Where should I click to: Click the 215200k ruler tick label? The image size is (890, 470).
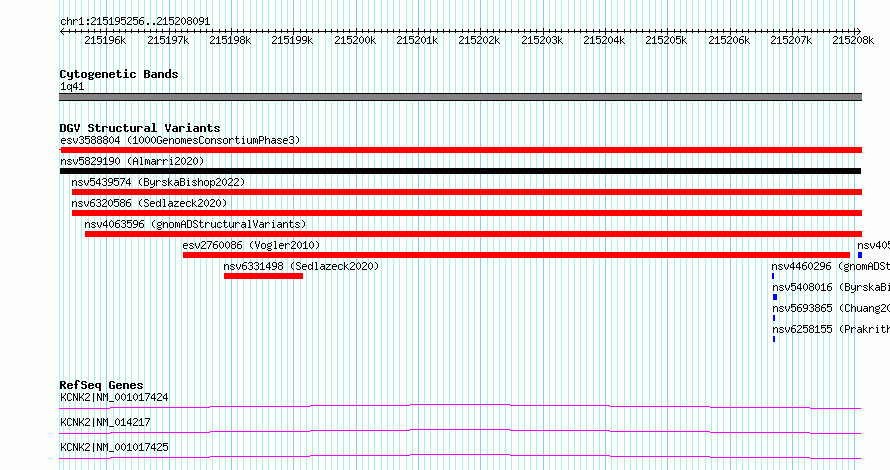[x=355, y=41]
